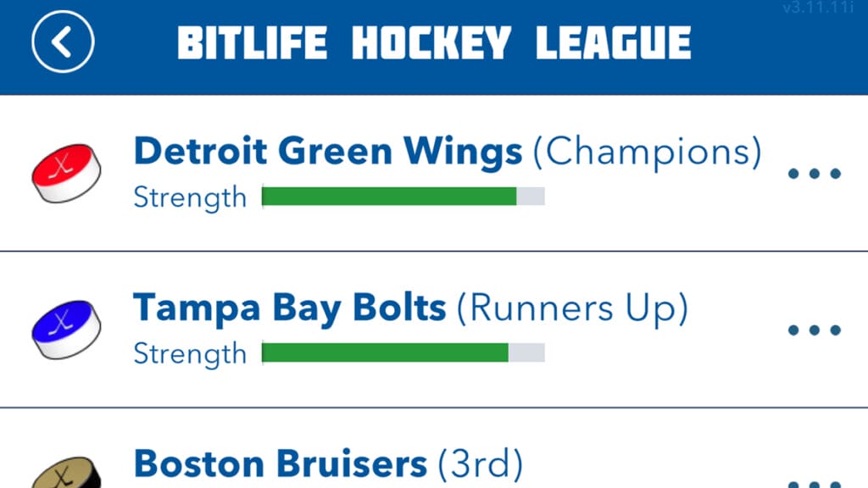Open Tampa Bay Bolts options via ellipsis icon
The image size is (868, 488).
[x=813, y=329]
